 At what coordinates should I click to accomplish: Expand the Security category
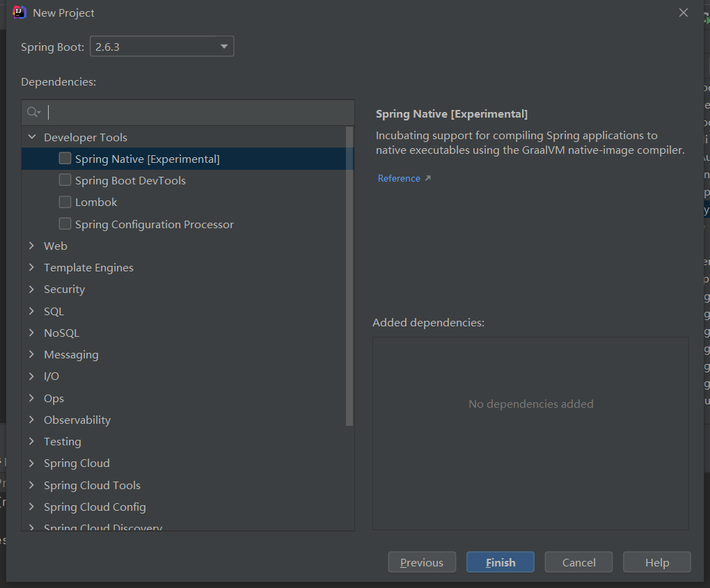(x=31, y=289)
